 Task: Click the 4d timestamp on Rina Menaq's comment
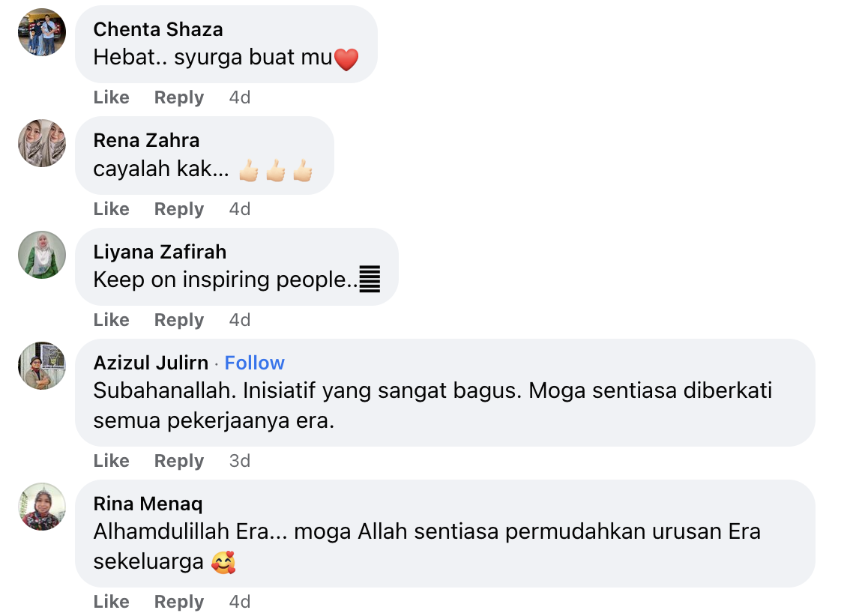(239, 602)
